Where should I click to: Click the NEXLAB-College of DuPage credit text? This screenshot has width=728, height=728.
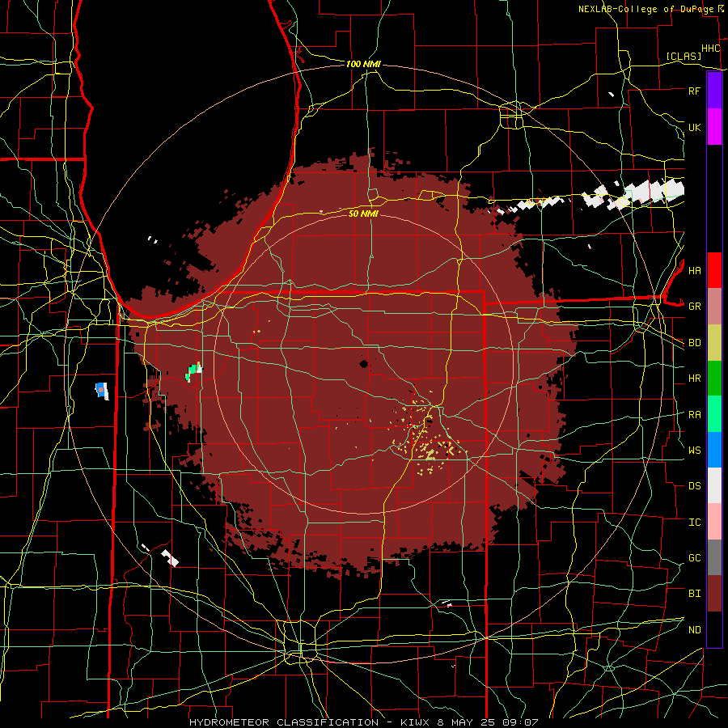click(x=648, y=9)
